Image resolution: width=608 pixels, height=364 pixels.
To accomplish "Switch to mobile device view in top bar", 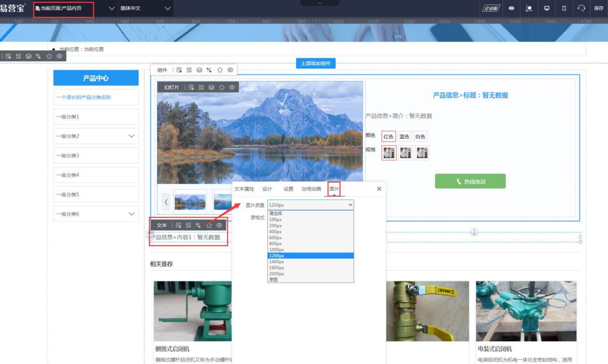I will click(x=564, y=8).
